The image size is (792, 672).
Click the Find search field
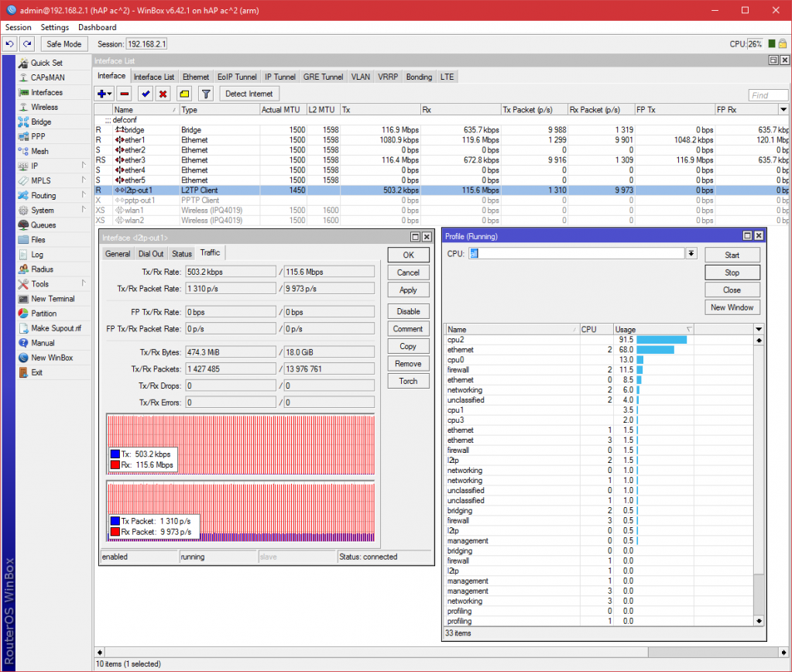pos(768,95)
